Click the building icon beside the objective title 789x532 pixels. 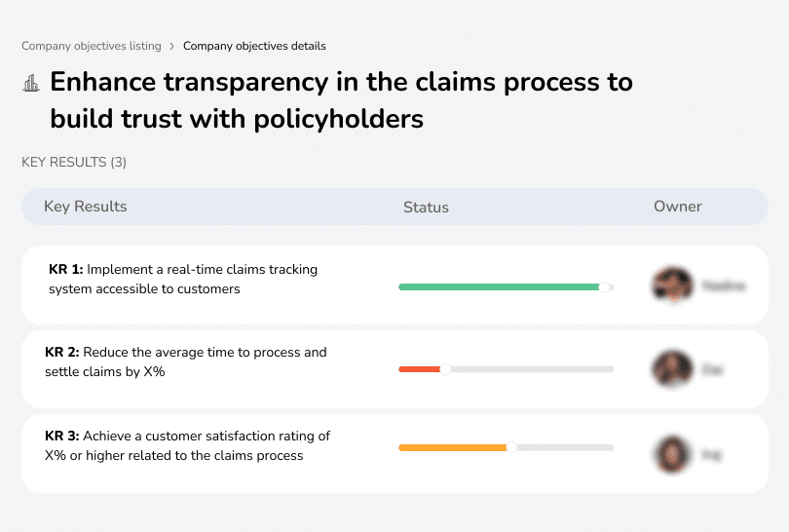pyautogui.click(x=31, y=84)
